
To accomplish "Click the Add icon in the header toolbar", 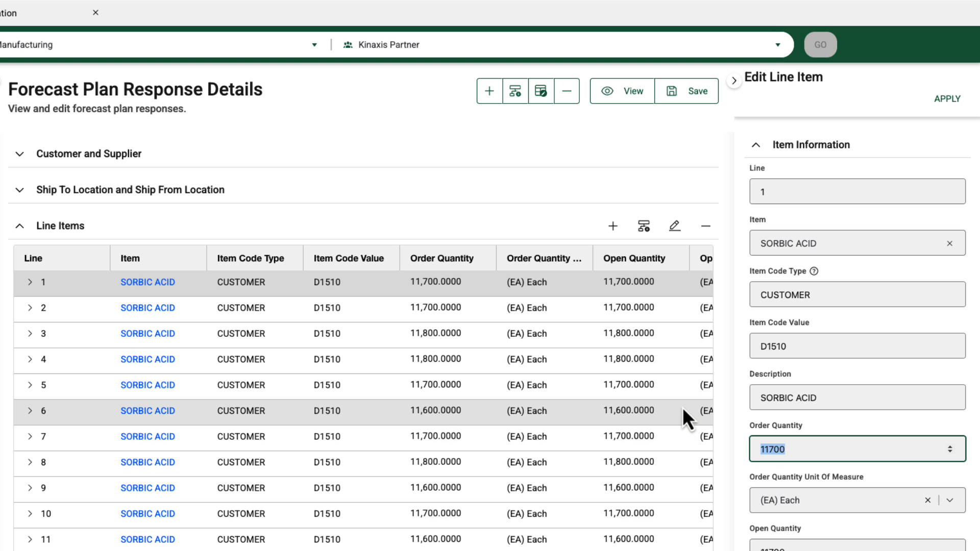I will [x=489, y=90].
